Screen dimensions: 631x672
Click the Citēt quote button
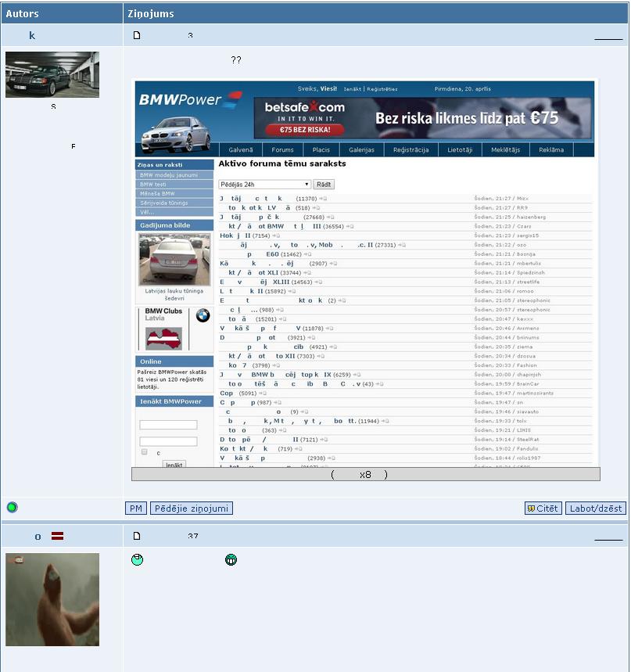click(543, 508)
